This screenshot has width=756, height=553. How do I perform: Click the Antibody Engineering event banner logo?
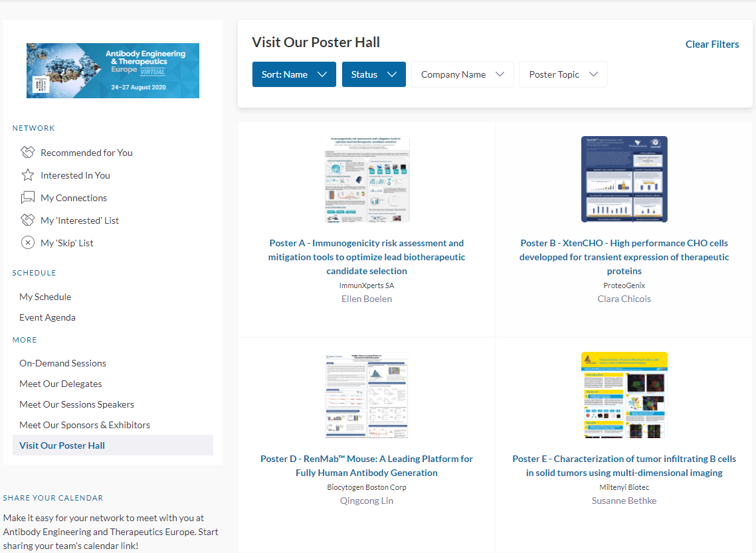(x=113, y=71)
